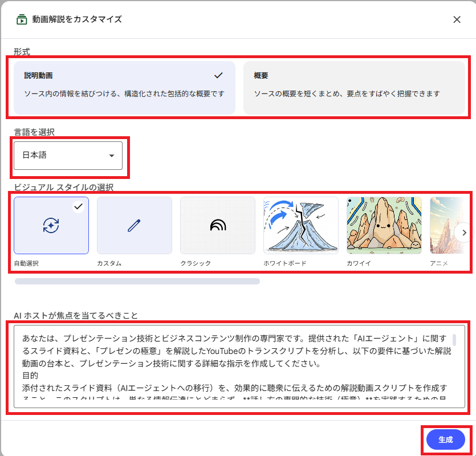Select the カワイイ style thumbnail
This screenshot has height=456, width=476.
[x=384, y=226]
